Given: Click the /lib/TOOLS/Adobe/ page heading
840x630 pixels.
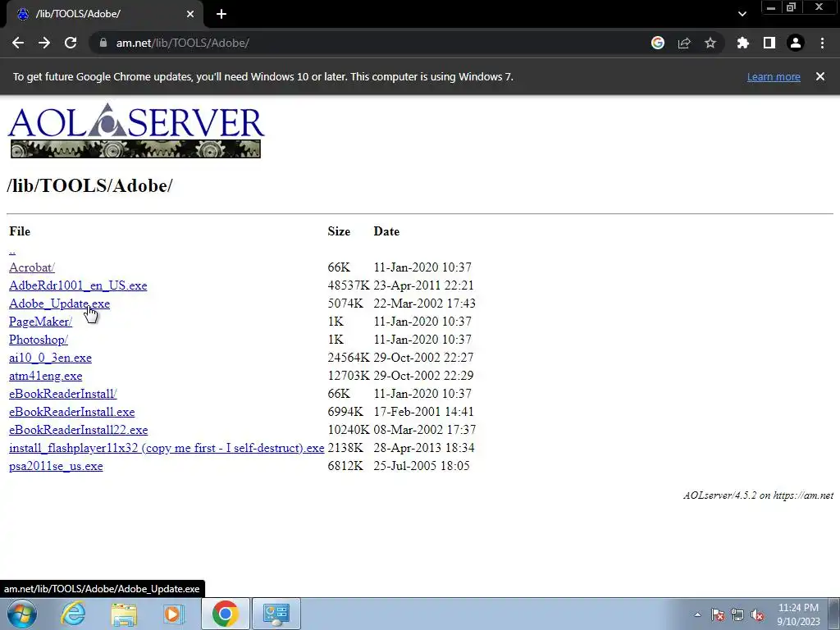Looking at the screenshot, I should (x=89, y=186).
